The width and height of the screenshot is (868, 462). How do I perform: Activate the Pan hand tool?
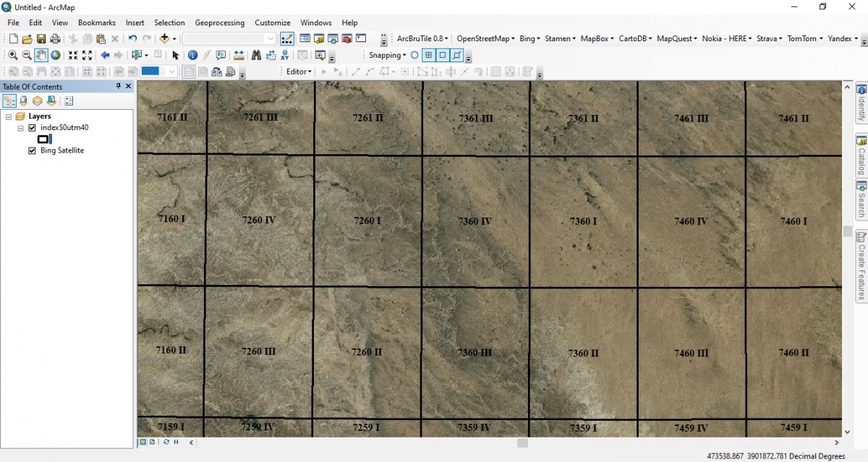tap(41, 55)
